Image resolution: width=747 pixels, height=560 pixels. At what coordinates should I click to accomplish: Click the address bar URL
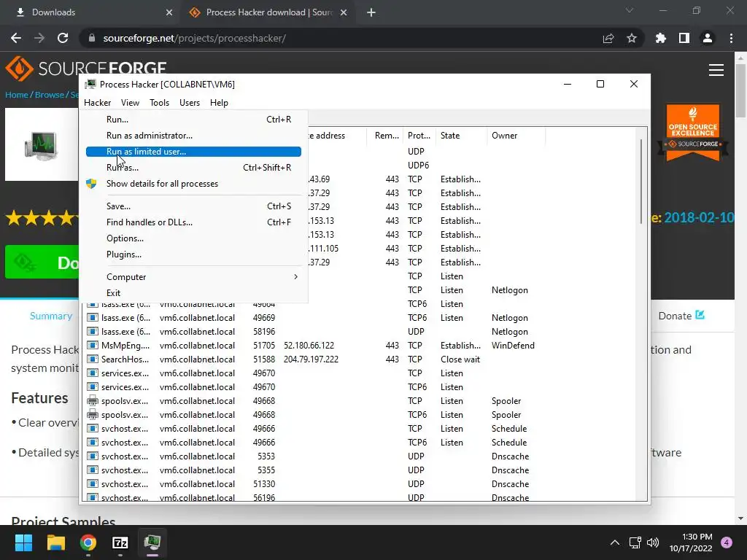(x=194, y=38)
